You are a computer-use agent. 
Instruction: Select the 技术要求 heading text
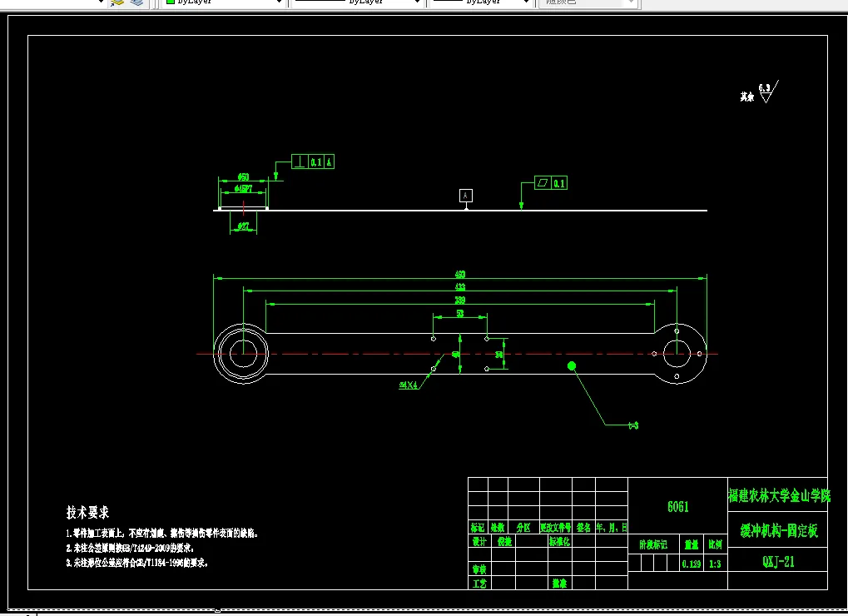87,512
